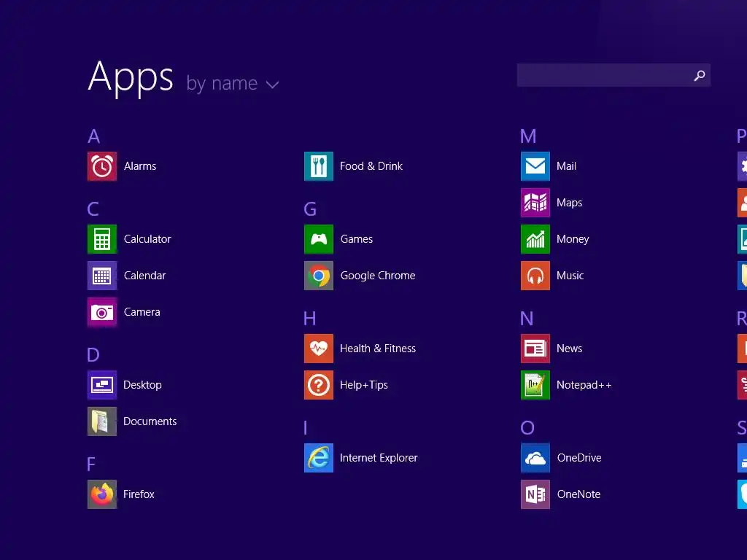The image size is (747, 560).
Task: Open the Desktop tile icon
Action: [102, 385]
